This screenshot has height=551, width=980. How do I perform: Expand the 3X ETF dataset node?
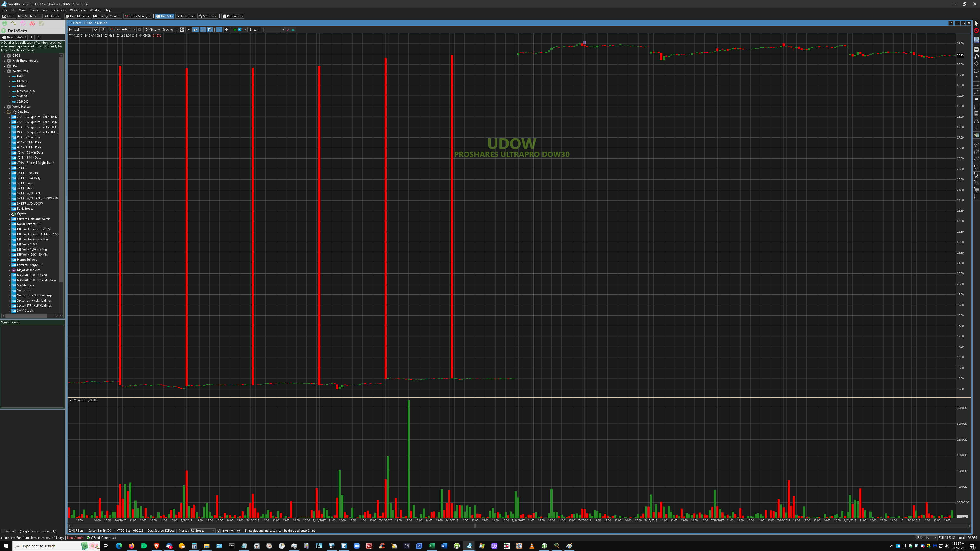pos(9,168)
